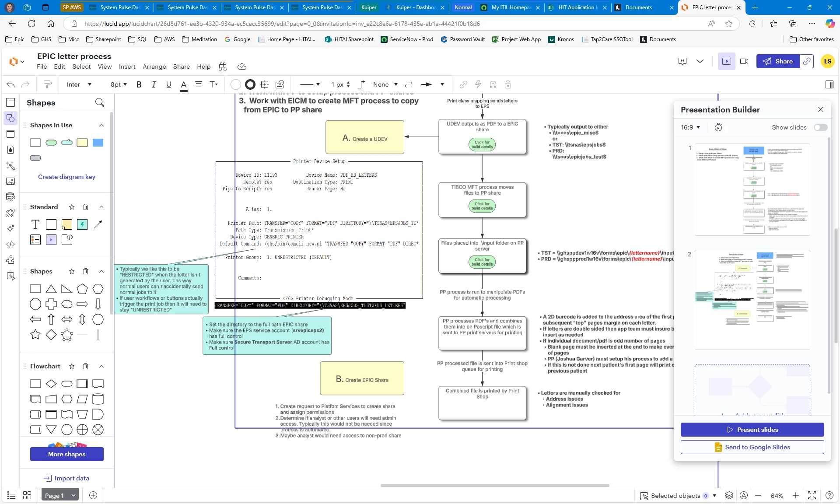Image resolution: width=840 pixels, height=504 pixels.
Task: Click More shapes button
Action: (x=67, y=454)
